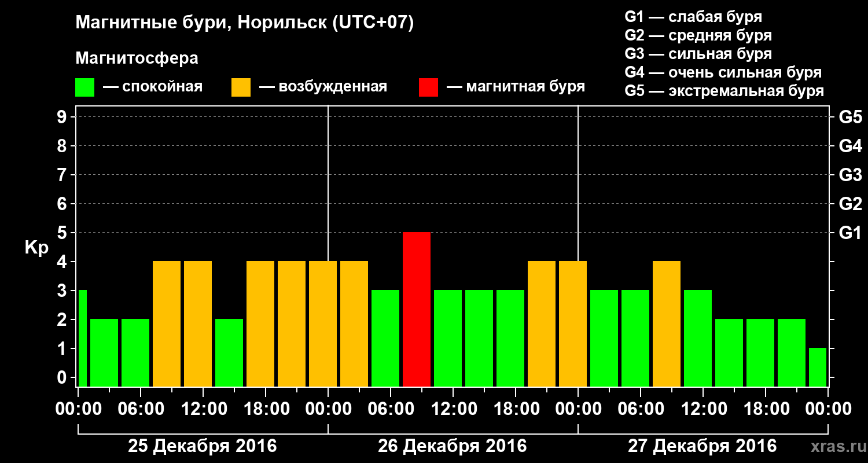868x463 pixels.
Task: Select the red Kp 5 storm bar
Action: 417,309
